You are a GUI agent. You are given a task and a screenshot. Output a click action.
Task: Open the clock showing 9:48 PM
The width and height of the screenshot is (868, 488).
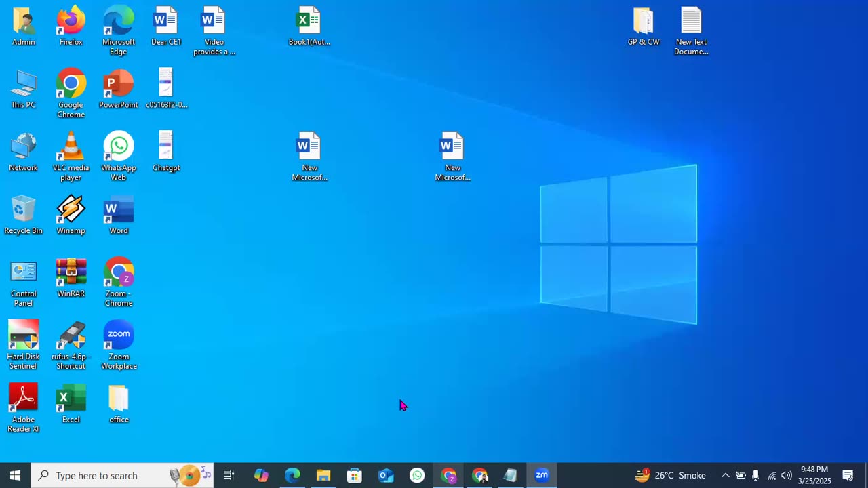click(x=814, y=475)
